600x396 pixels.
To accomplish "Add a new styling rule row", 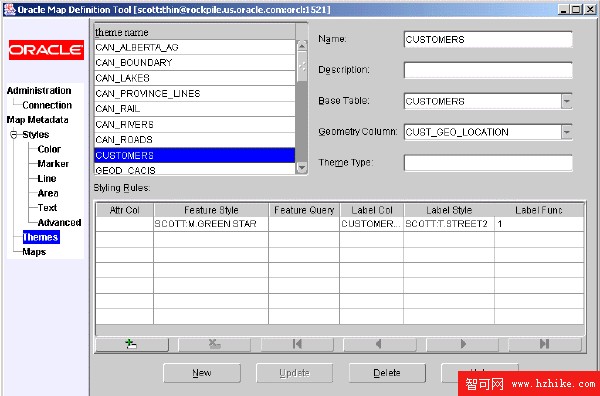I will (x=132, y=344).
